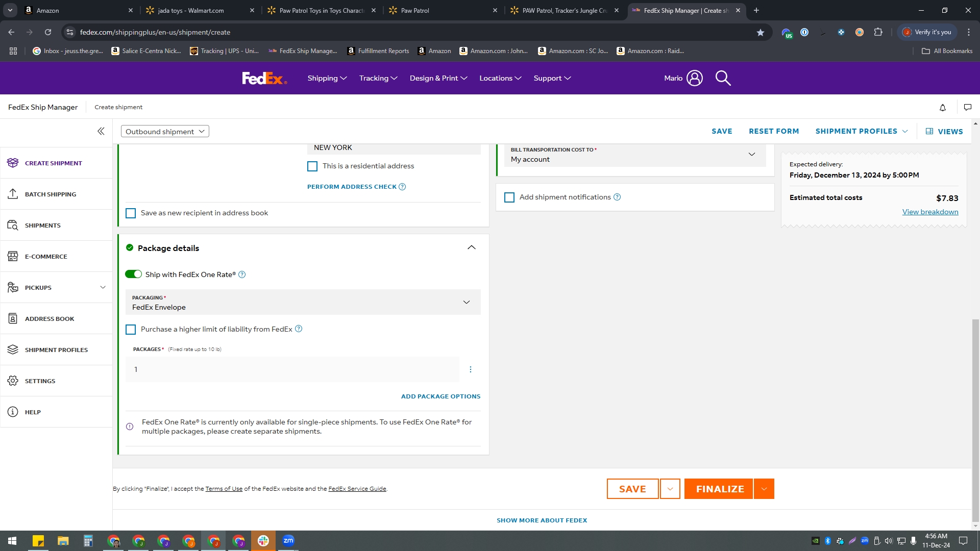Click the Create Shipment package icon

13,163
